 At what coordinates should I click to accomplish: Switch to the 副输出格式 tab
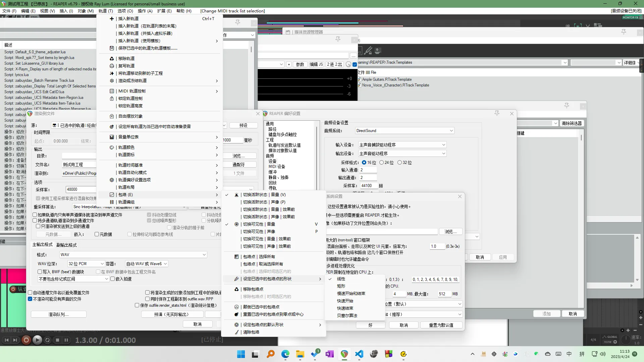click(66, 245)
